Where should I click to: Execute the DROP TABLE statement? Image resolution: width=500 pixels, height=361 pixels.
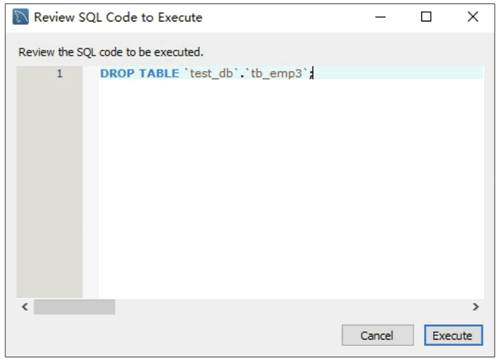pos(453,335)
